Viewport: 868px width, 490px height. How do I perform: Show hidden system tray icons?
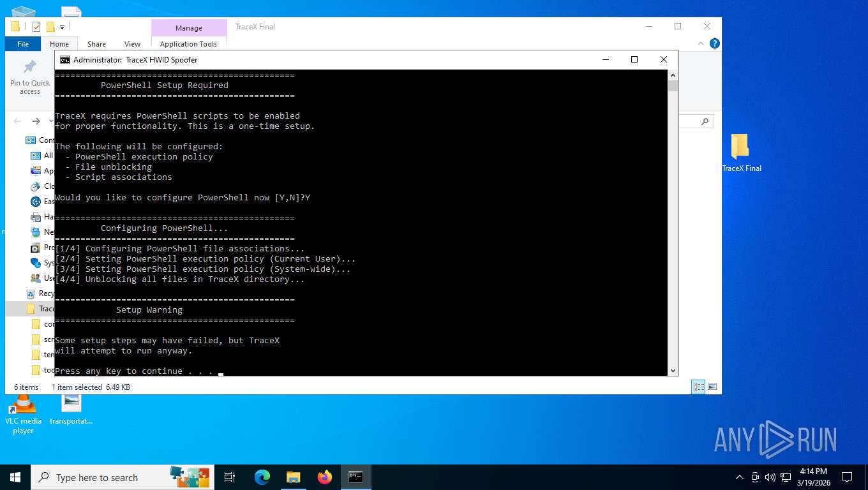tap(740, 477)
